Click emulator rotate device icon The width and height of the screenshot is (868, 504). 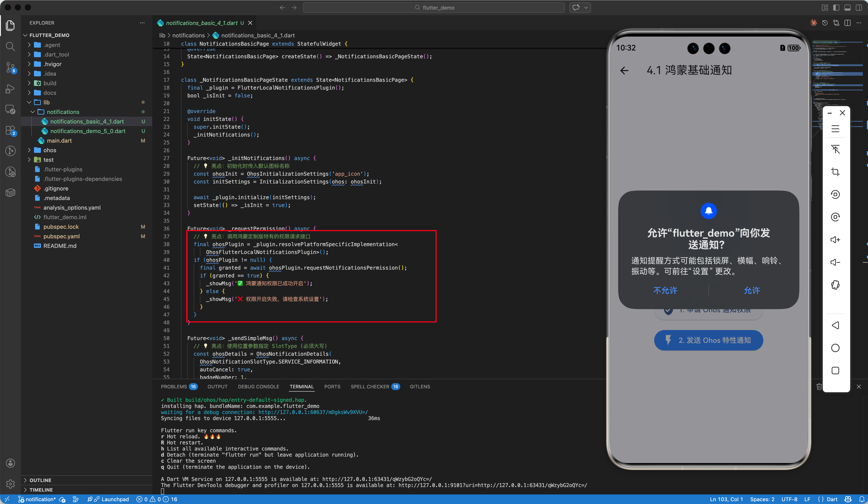835,285
